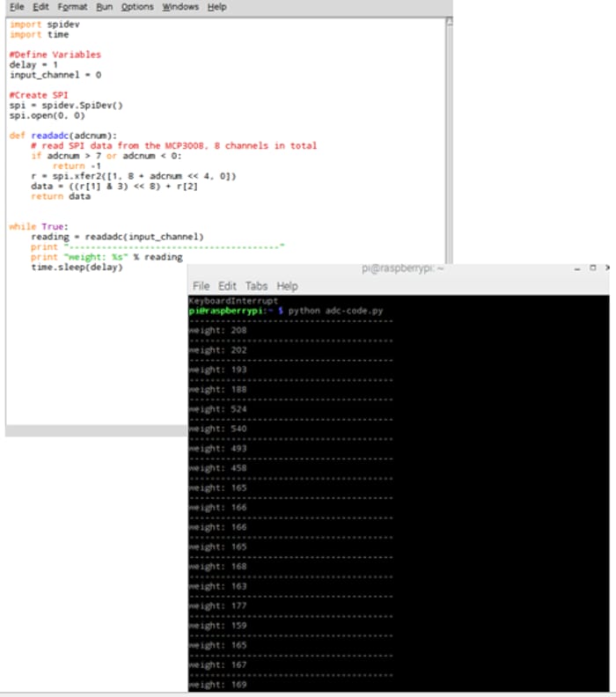Open the Help menu in the IDLE editor
The width and height of the screenshot is (616, 697).
pos(216,7)
